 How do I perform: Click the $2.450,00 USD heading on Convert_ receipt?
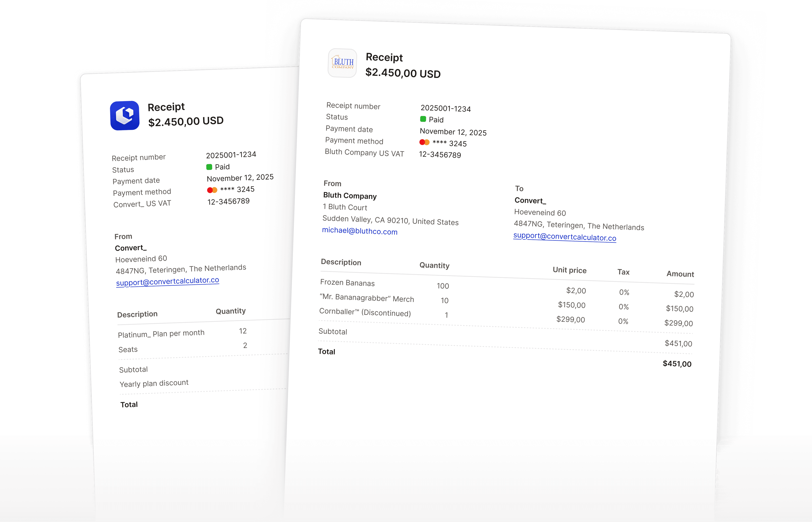click(x=186, y=121)
